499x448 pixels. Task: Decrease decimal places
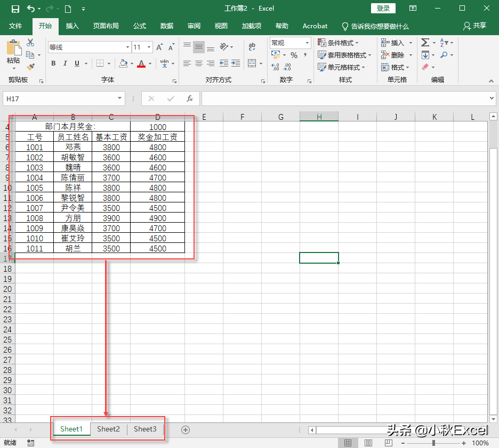(x=287, y=67)
